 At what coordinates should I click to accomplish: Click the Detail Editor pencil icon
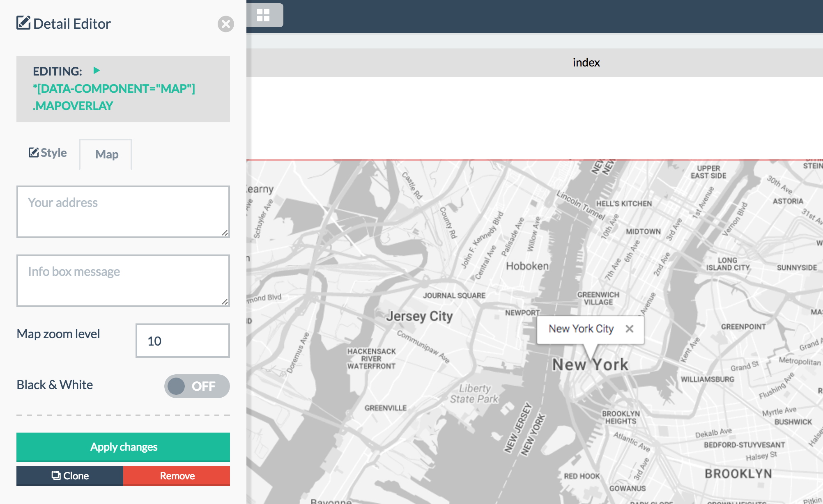(x=23, y=23)
